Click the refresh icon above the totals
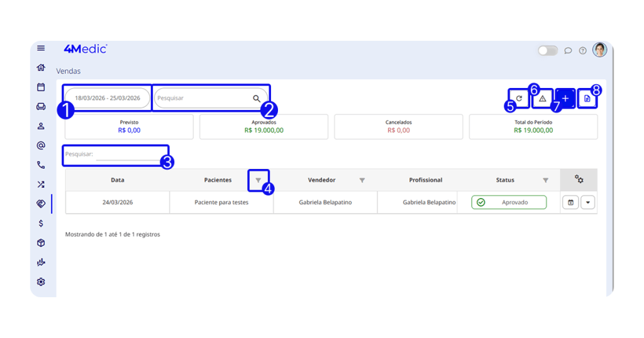Image resolution: width=644 pixels, height=338 pixels. click(x=519, y=99)
